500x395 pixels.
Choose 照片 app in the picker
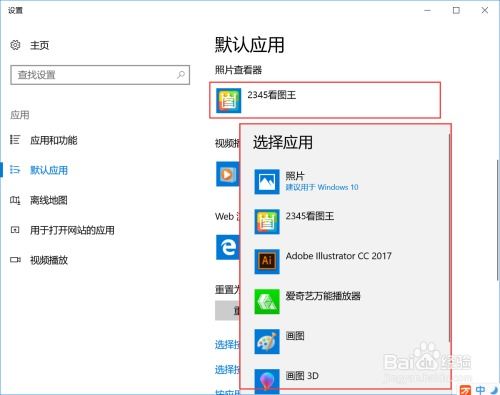[345, 182]
